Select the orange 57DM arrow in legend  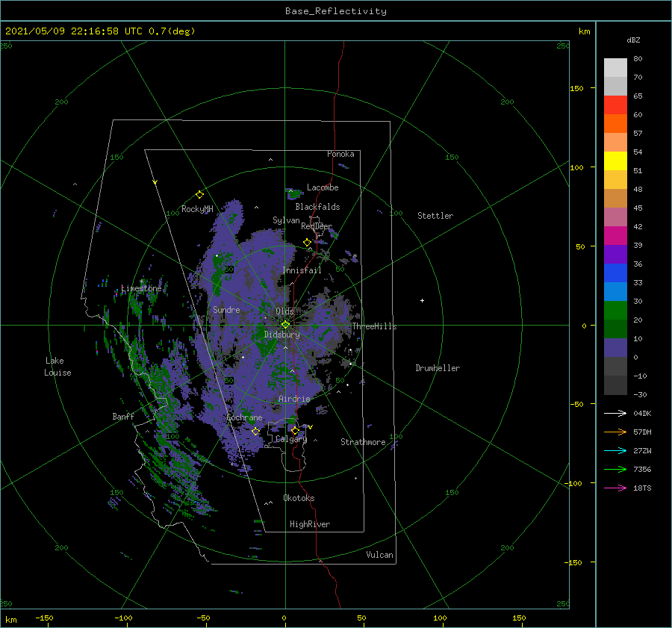615,432
